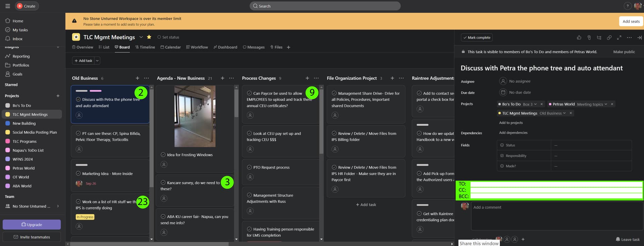Click the favorite star next to TLC Mgmt Meetings
Image resolution: width=644 pixels, height=246 pixels.
coord(149,37)
